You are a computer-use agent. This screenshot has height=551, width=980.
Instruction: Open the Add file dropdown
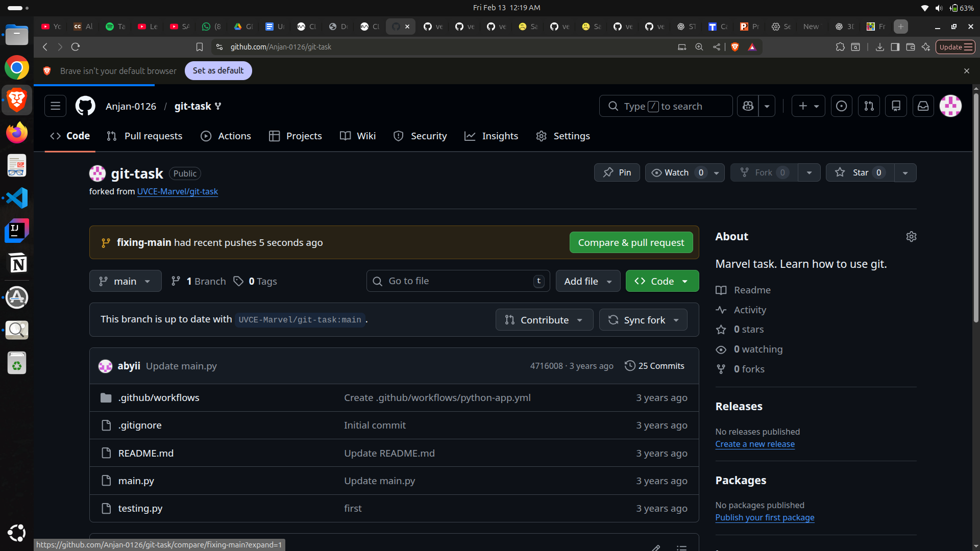tap(587, 281)
